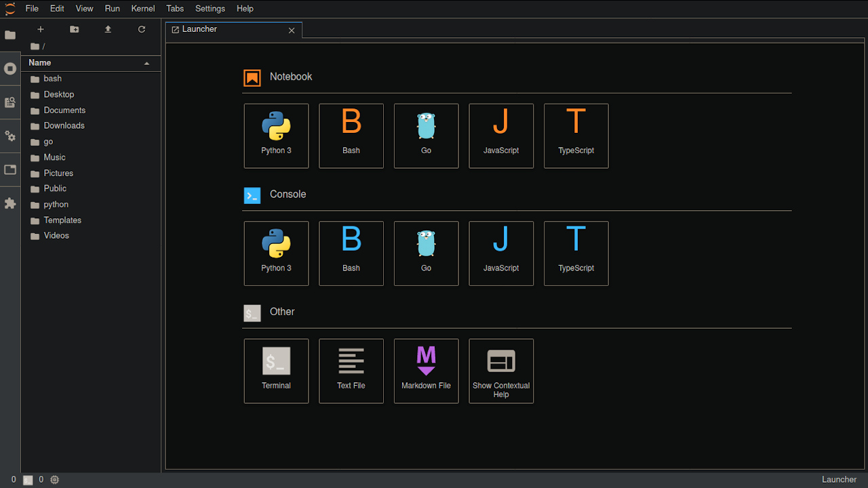Select the go folder
868x488 pixels.
point(91,142)
